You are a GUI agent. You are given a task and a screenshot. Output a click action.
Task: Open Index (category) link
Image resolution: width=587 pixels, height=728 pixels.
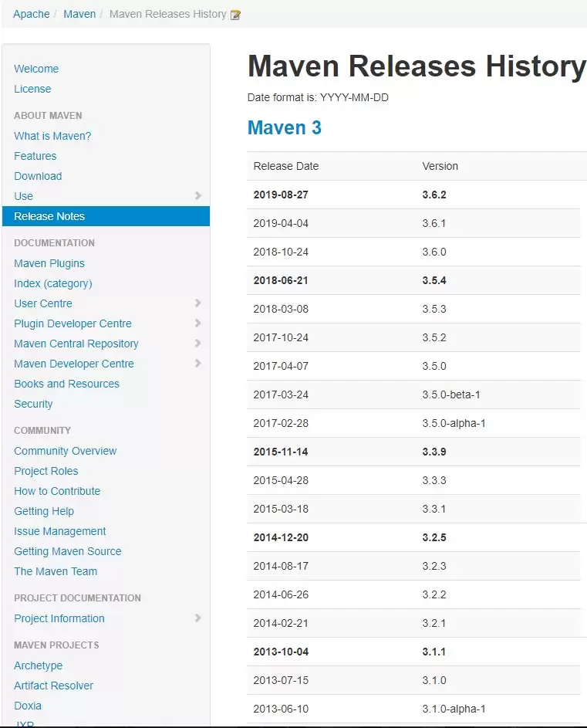[53, 283]
